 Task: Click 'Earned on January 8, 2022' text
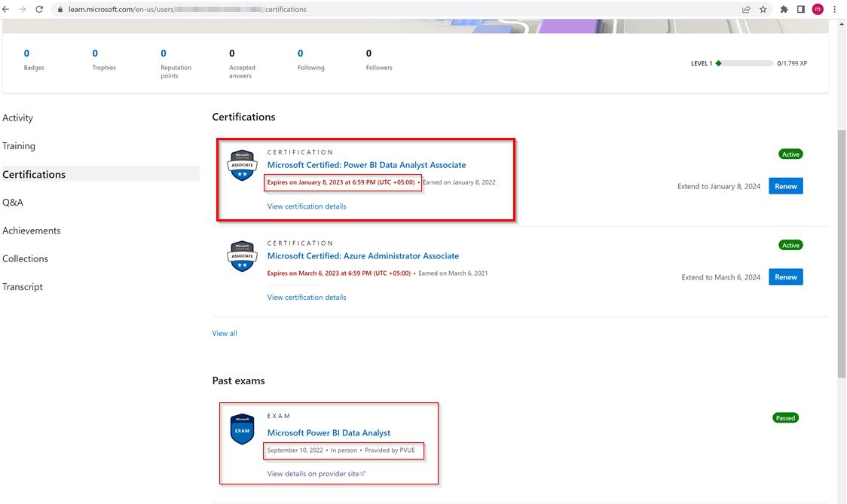click(x=459, y=182)
